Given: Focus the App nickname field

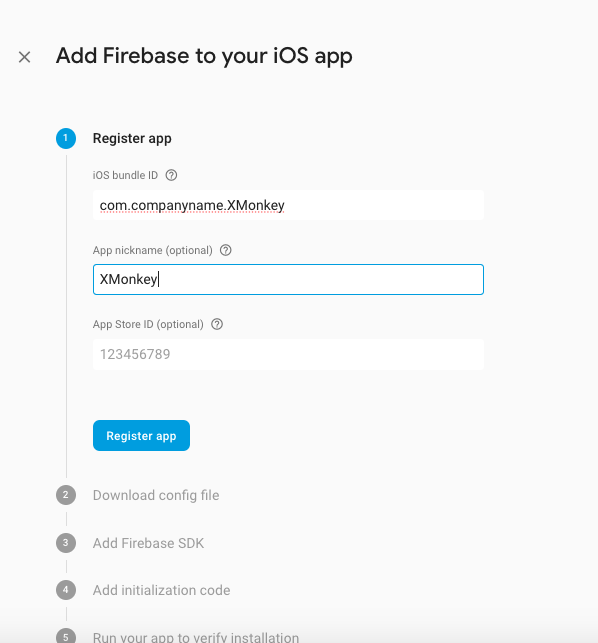Looking at the screenshot, I should [x=288, y=280].
